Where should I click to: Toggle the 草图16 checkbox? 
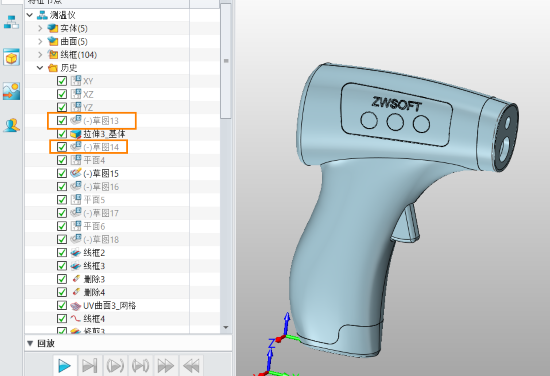(x=62, y=186)
